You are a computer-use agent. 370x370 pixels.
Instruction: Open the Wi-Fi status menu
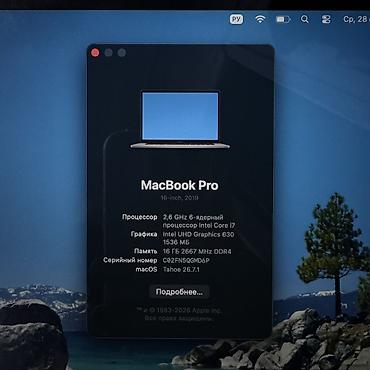click(260, 19)
